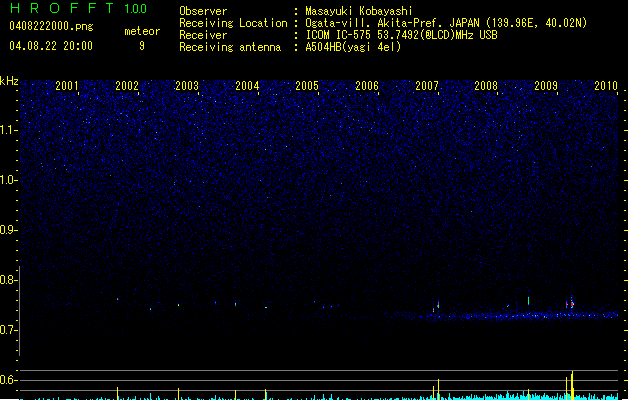629x400 pixels.
Task: Click the meteor echo just after 2007
Action: (x=438, y=304)
